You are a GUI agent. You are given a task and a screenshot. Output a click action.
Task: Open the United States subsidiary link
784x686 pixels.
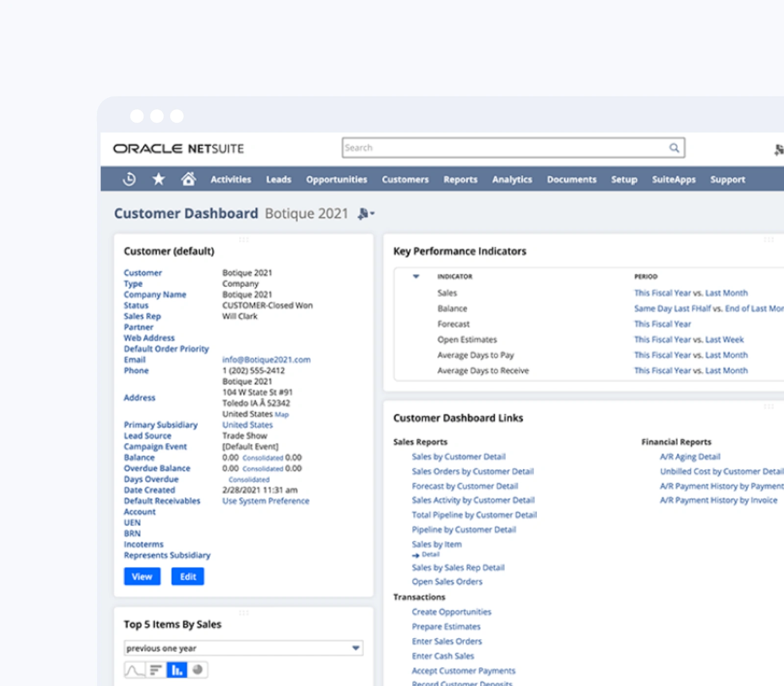[247, 425]
